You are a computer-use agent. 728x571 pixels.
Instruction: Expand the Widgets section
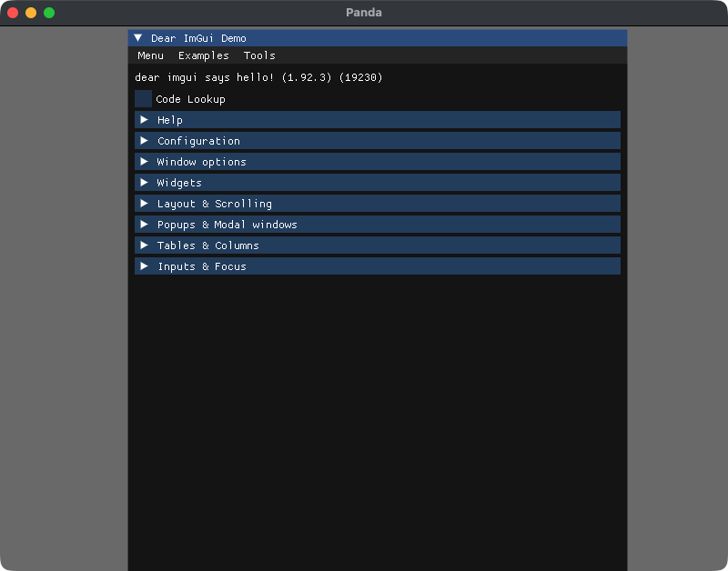[x=378, y=182]
